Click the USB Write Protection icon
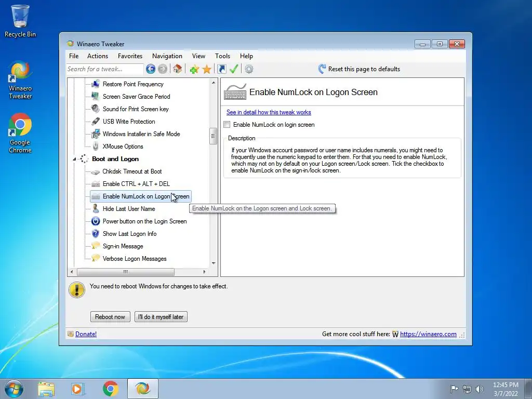This screenshot has width=532, height=399. pos(96,122)
